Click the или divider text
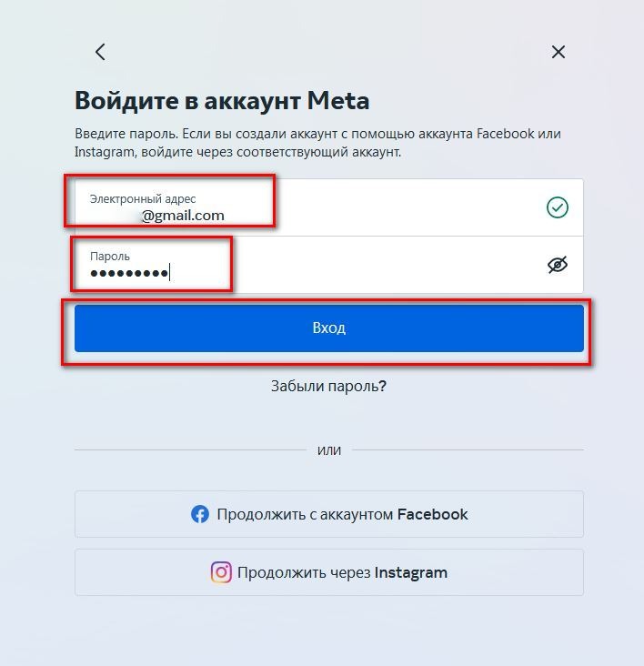 [x=328, y=449]
